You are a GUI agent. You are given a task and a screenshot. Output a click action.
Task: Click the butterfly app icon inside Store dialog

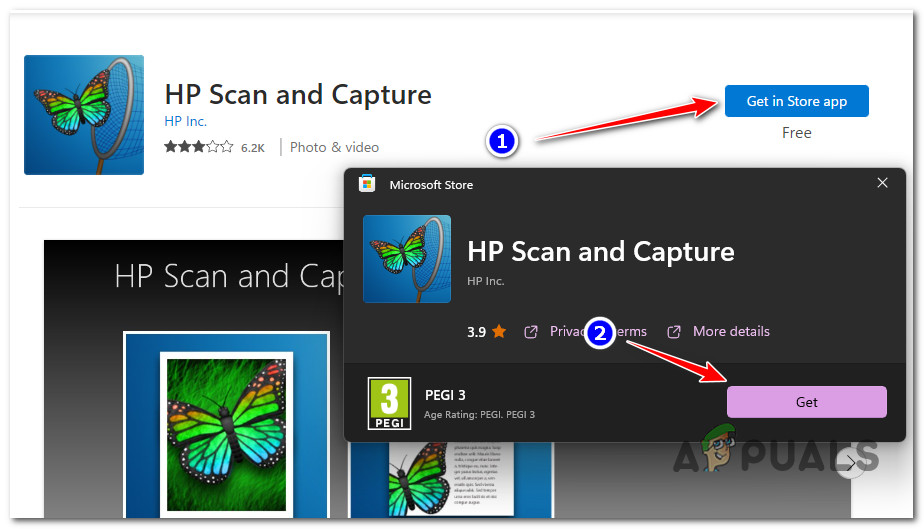click(x=407, y=259)
